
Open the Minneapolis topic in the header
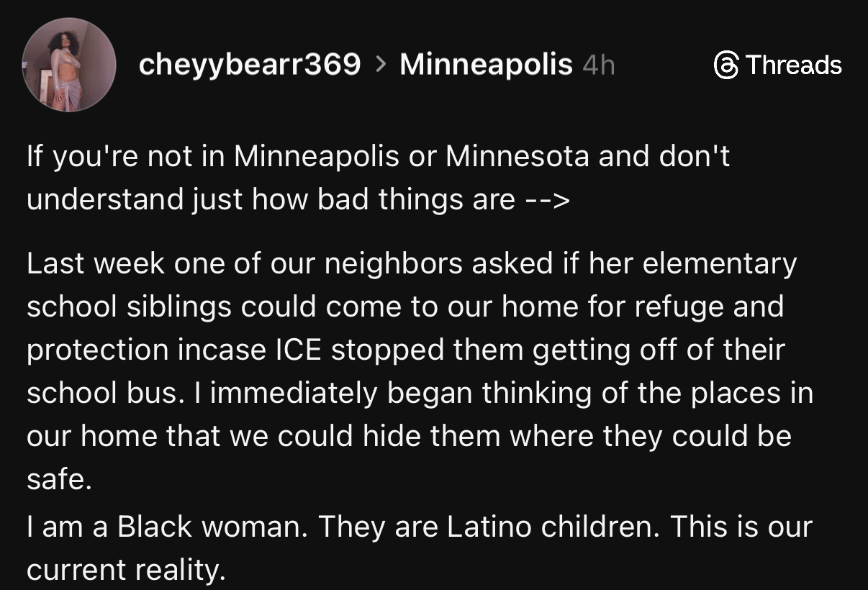[486, 65]
